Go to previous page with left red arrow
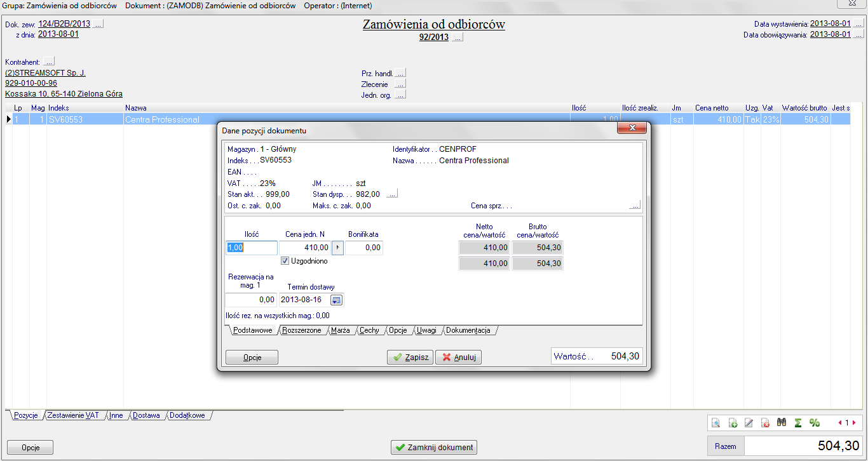The height and width of the screenshot is (461, 868). pos(840,423)
